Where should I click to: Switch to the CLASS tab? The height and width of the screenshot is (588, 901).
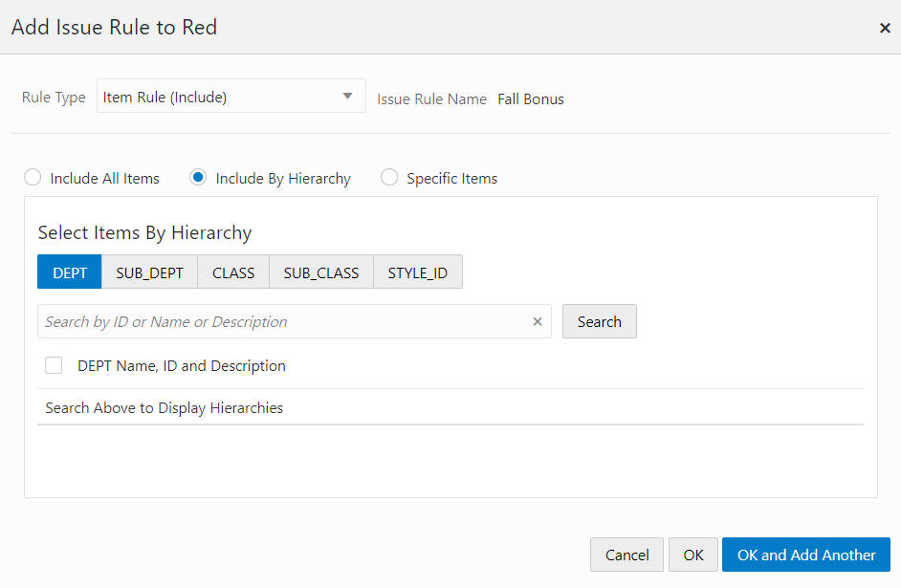pyautogui.click(x=233, y=272)
